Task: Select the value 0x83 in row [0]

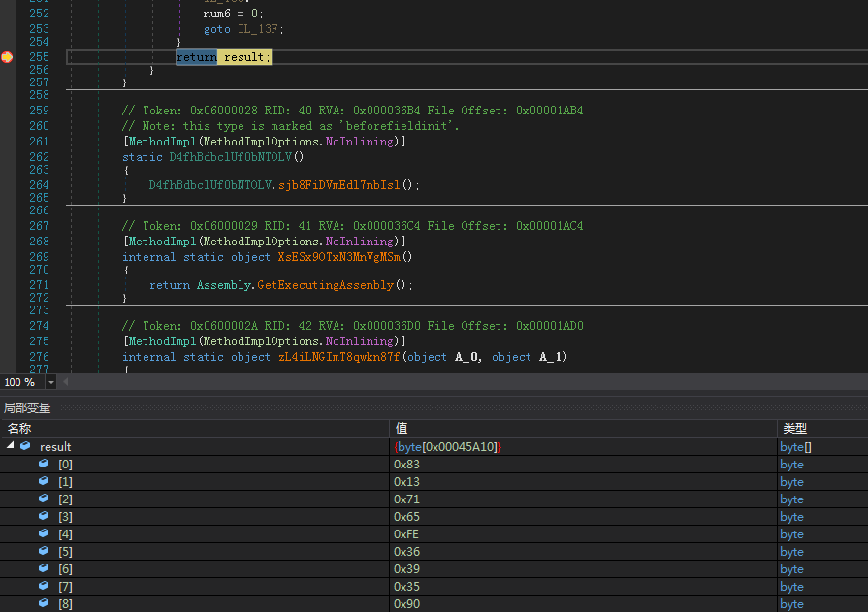Action: pyautogui.click(x=407, y=465)
